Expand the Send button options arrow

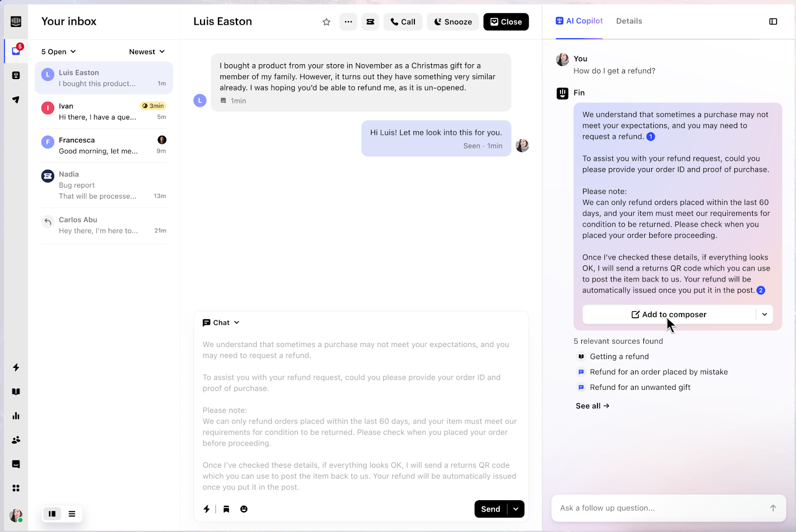click(516, 509)
